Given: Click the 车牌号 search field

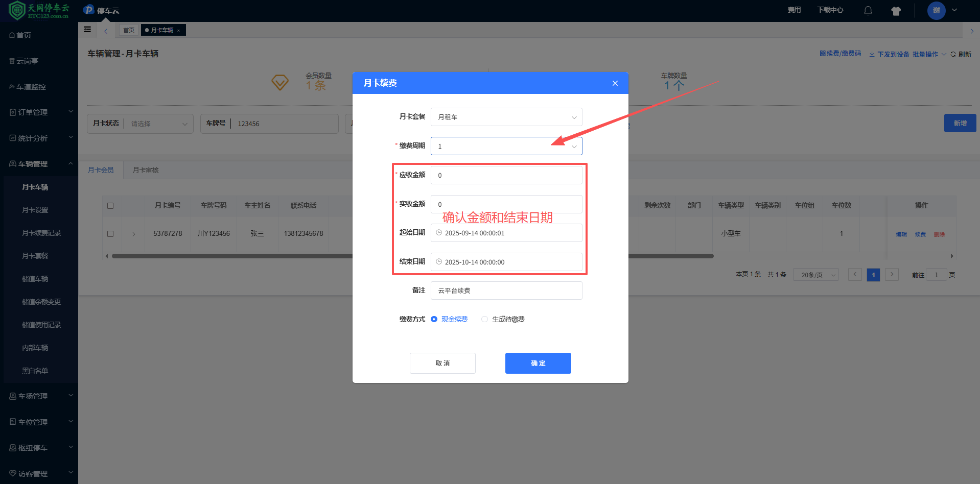Looking at the screenshot, I should coord(285,124).
